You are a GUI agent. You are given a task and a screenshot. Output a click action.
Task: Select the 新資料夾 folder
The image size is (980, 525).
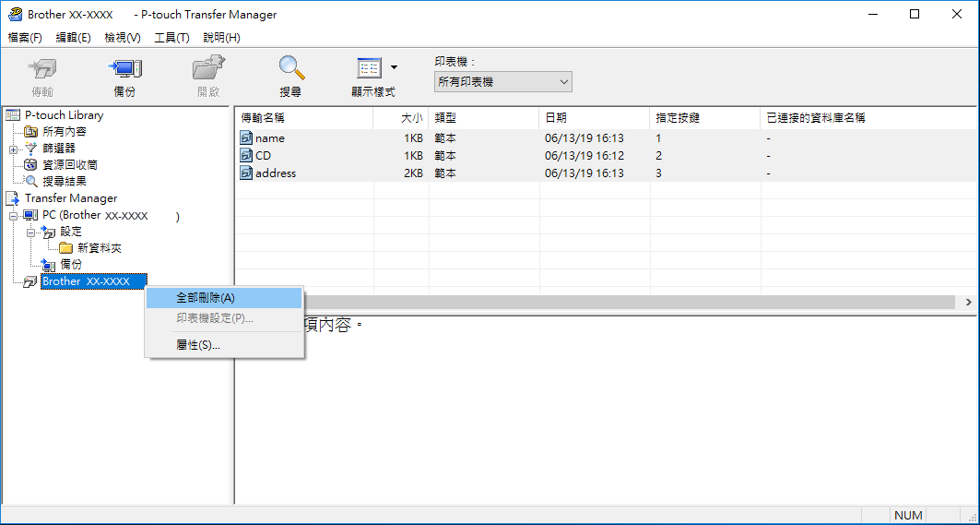[99, 248]
